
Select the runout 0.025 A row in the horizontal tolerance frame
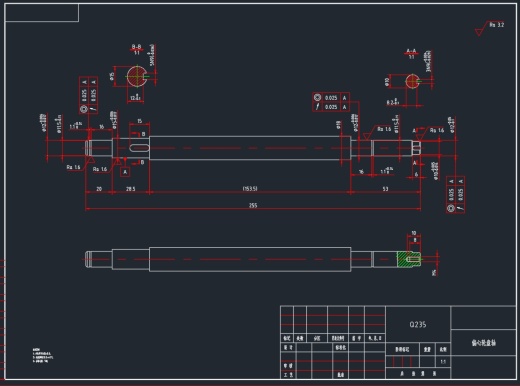[331, 107]
